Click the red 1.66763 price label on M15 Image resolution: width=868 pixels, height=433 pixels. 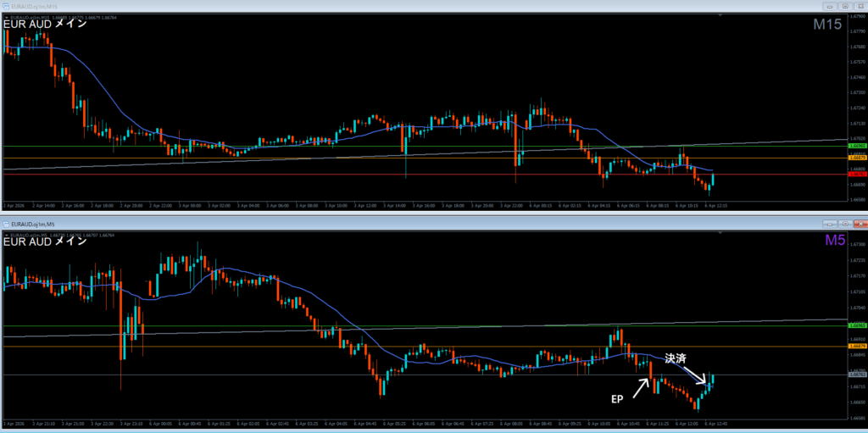pos(857,175)
